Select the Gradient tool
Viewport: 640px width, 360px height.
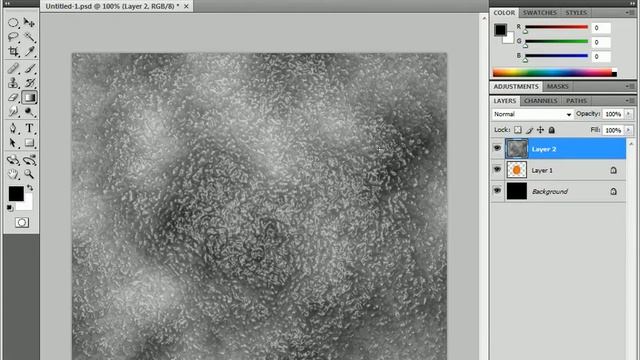click(x=29, y=97)
